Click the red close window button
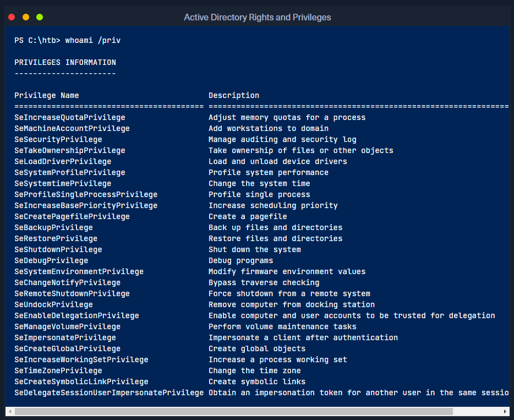 click(12, 17)
